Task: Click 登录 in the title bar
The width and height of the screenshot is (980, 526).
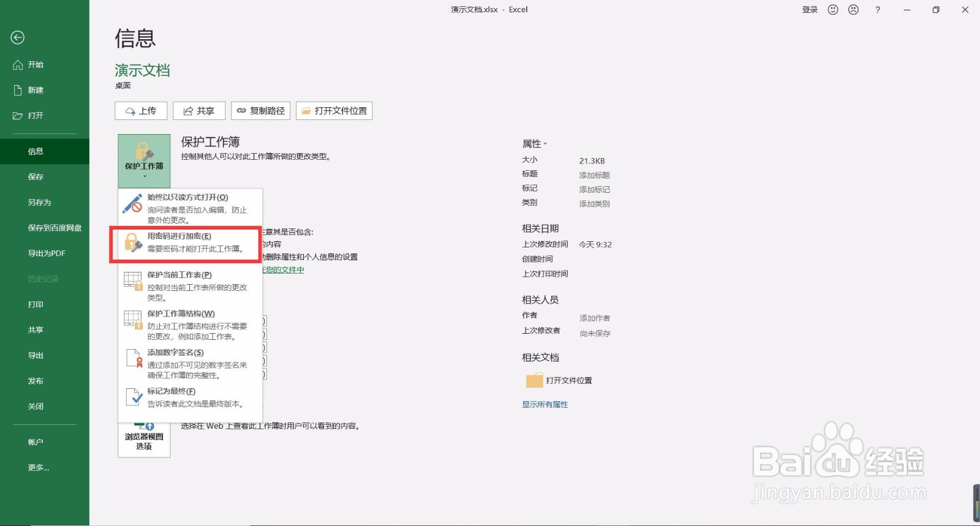Action: pyautogui.click(x=810, y=10)
